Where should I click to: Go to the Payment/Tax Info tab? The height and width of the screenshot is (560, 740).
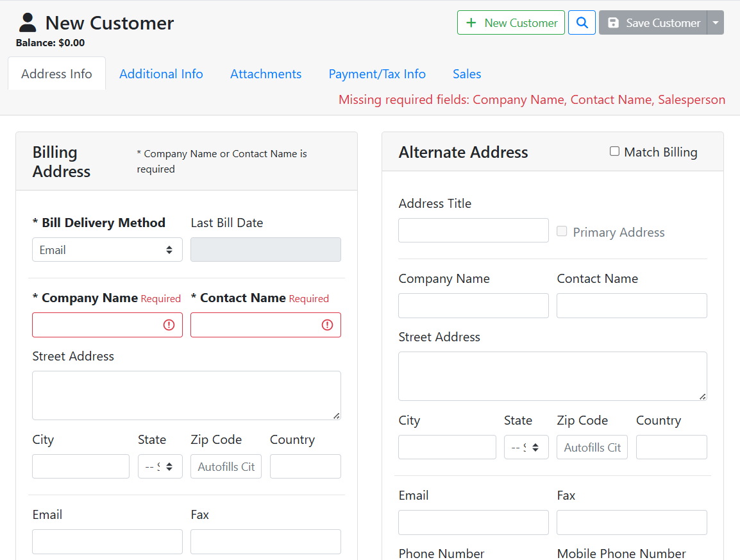[377, 74]
